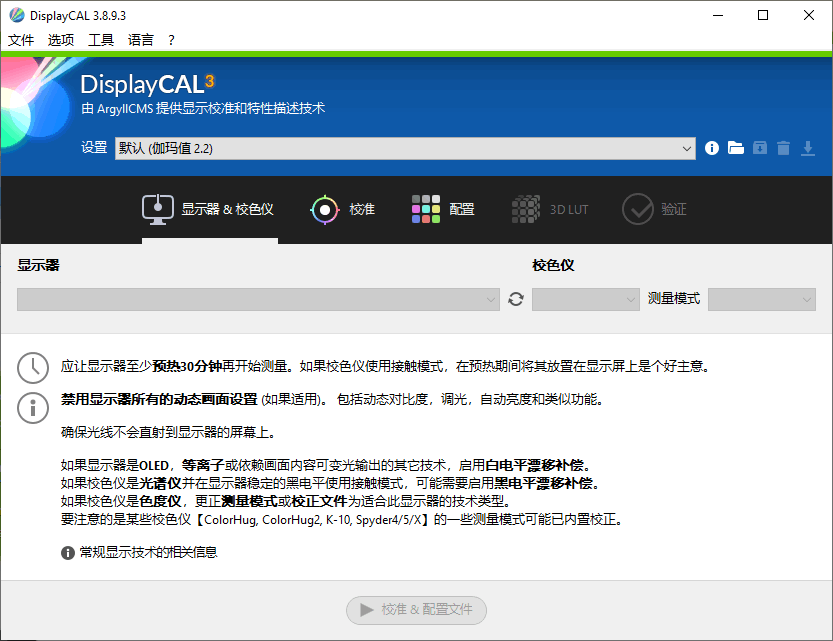Switch to the 3D LUT tab
The width and height of the screenshot is (833, 641).
[550, 210]
